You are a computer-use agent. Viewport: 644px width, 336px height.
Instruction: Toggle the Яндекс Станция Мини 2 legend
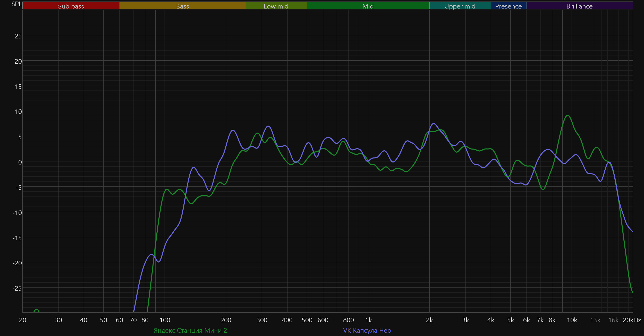coord(190,330)
